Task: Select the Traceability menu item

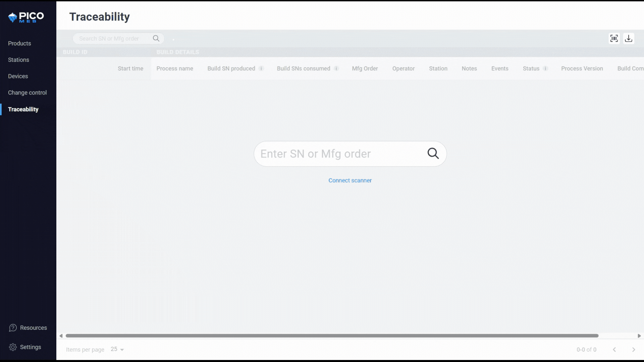Action: coord(23,109)
